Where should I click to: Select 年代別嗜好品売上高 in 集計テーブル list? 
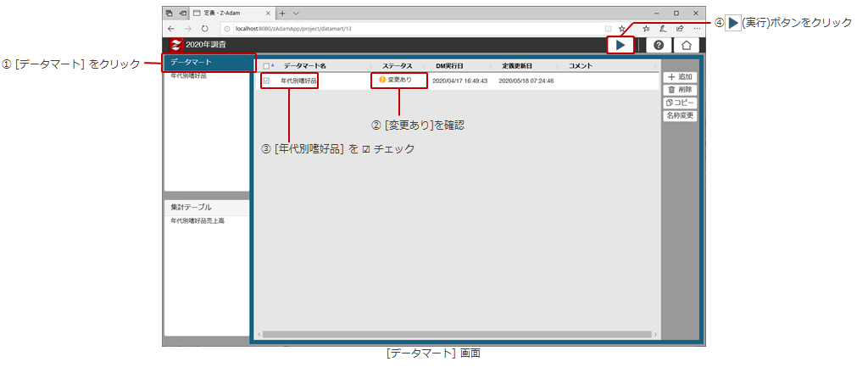pyautogui.click(x=198, y=220)
